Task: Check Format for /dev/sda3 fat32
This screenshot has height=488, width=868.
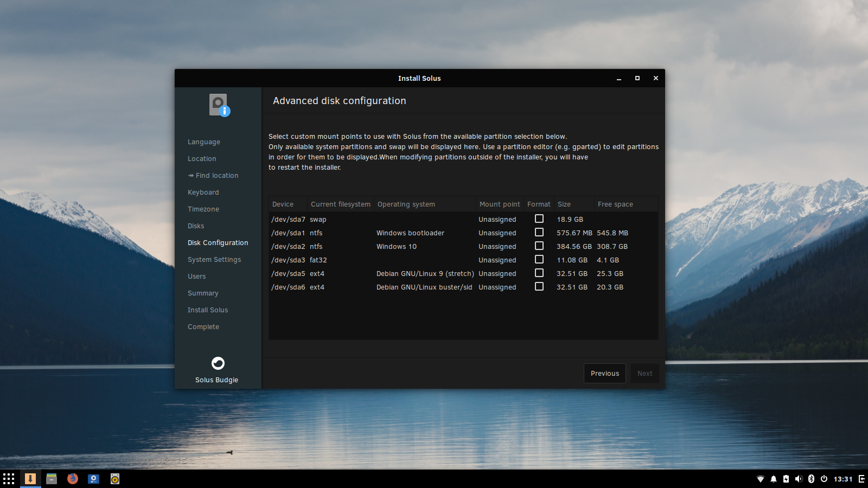Action: point(539,259)
